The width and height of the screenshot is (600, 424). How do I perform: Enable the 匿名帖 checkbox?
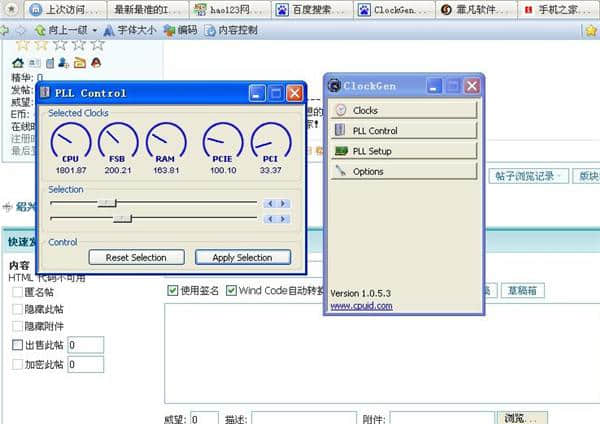(x=17, y=293)
